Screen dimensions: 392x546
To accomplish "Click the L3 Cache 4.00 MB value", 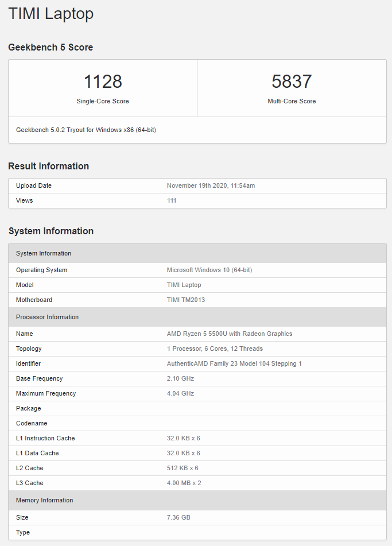I will (184, 483).
